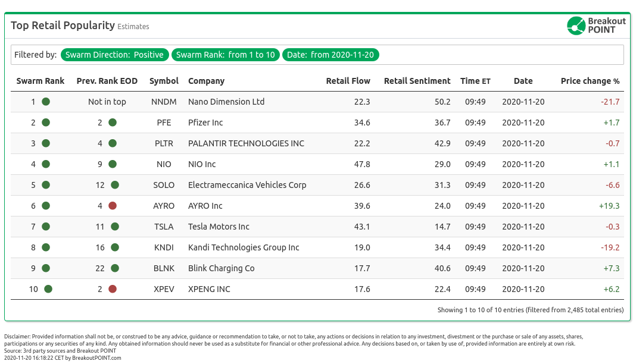The image size is (633, 364).
Task: Click Kandi's previous rank green dot
Action: coord(115,247)
